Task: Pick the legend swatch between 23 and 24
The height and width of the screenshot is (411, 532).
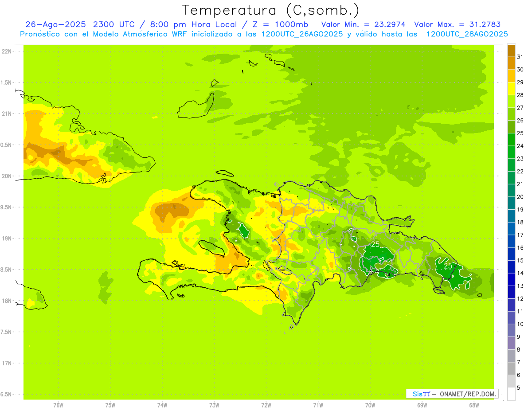Action: (x=511, y=152)
